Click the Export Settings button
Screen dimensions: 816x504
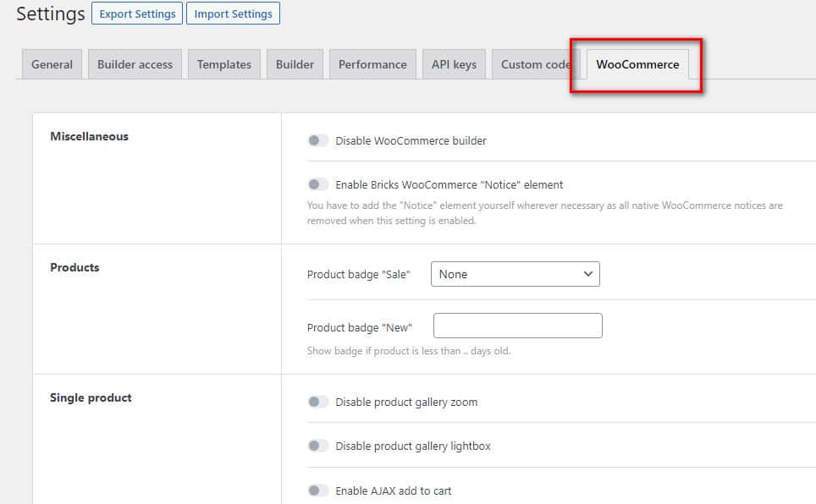pyautogui.click(x=136, y=14)
